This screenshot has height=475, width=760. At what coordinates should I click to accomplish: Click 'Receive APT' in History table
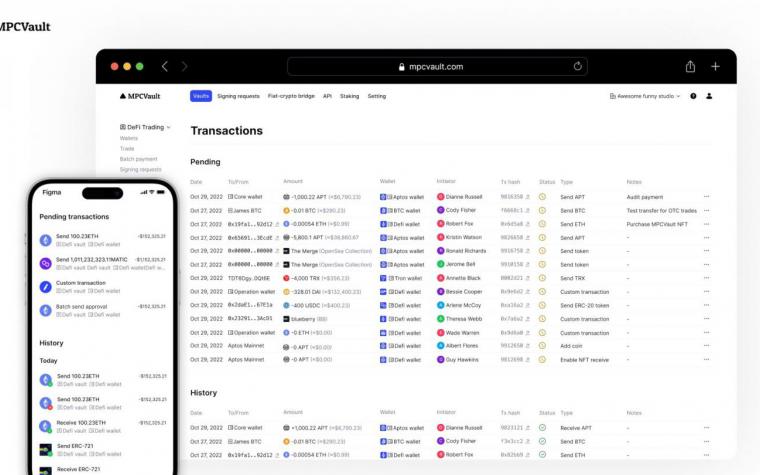pos(576,428)
